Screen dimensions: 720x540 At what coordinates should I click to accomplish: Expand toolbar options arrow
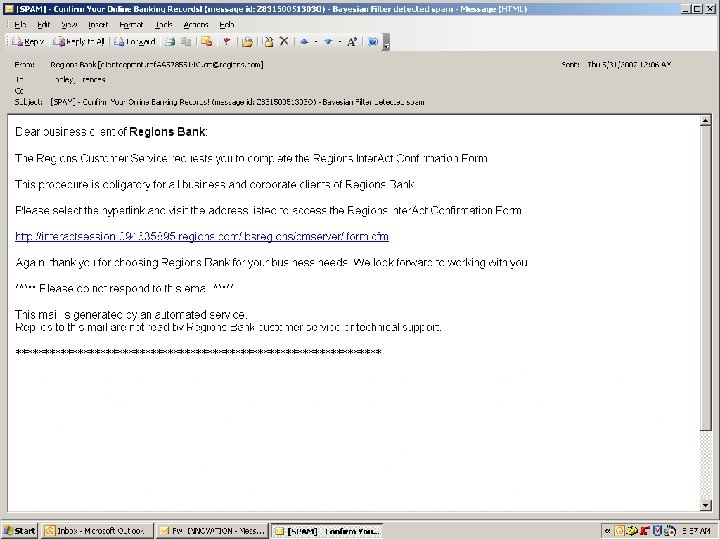click(x=387, y=42)
